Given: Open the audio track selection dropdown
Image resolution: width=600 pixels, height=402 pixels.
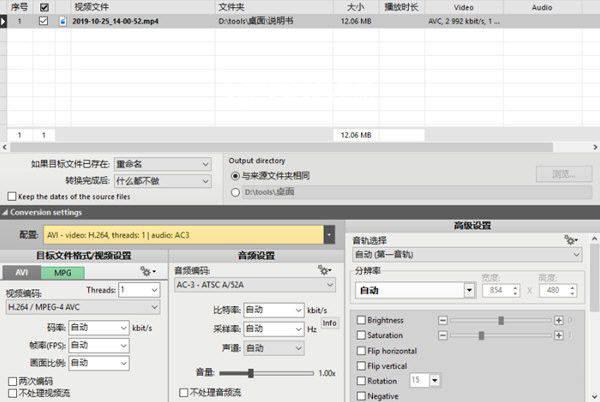Looking at the screenshot, I should click(x=467, y=255).
